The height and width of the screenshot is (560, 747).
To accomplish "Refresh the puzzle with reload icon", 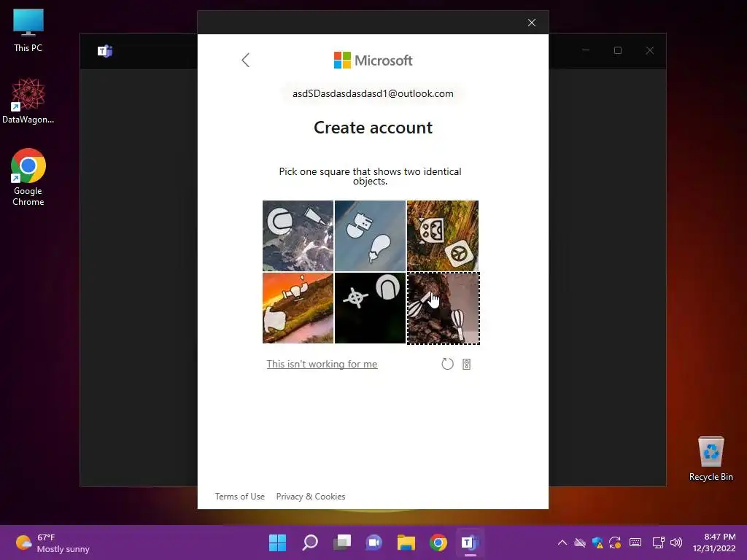I will click(x=447, y=365).
